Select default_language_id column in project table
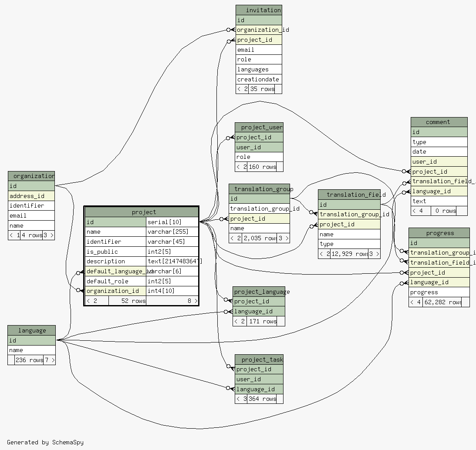 (x=115, y=271)
